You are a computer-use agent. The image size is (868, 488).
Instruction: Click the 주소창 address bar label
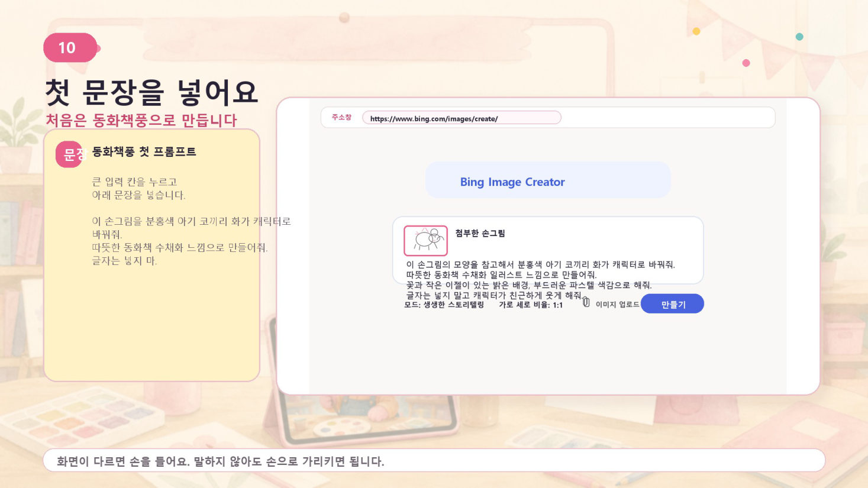point(341,117)
